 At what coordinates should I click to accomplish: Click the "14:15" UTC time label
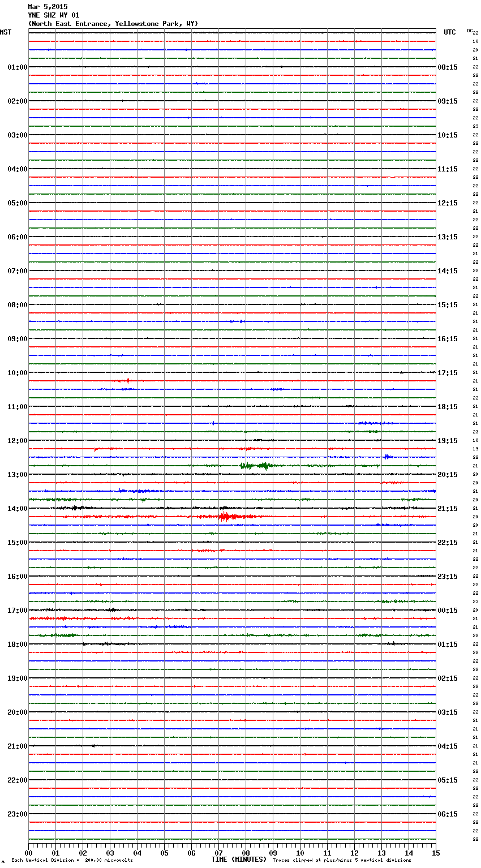click(x=448, y=271)
